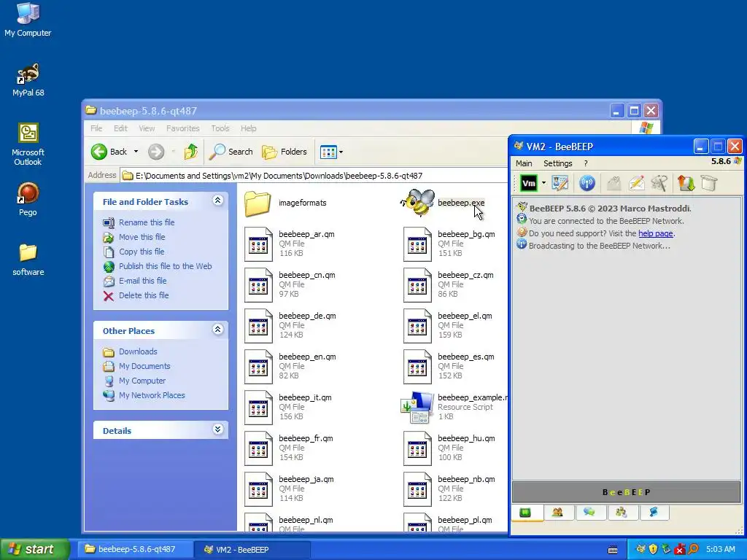Collapse the File and Folder Tasks panel
Screen dimensions: 747x560
[x=217, y=201]
